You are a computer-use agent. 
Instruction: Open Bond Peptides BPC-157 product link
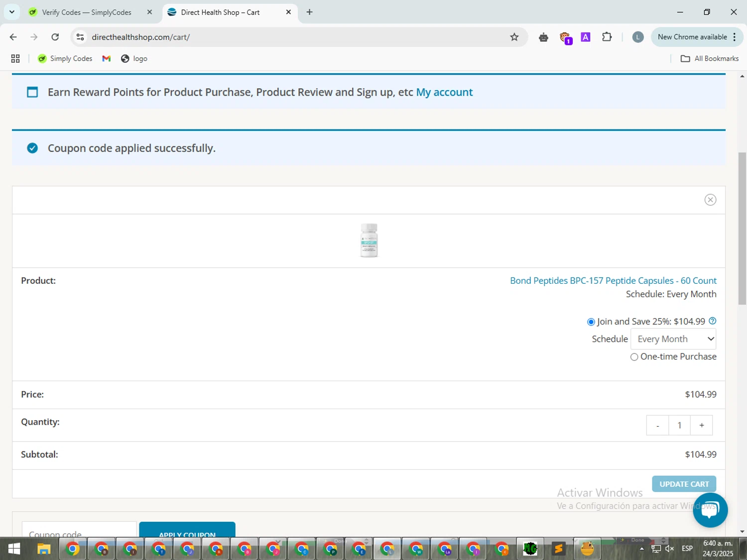click(613, 281)
